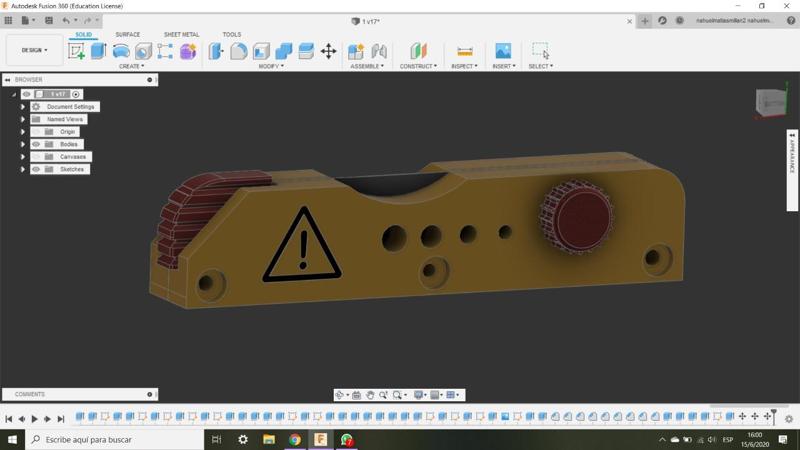This screenshot has height=450, width=800.
Task: Hide the Bodies folder
Action: click(x=36, y=144)
